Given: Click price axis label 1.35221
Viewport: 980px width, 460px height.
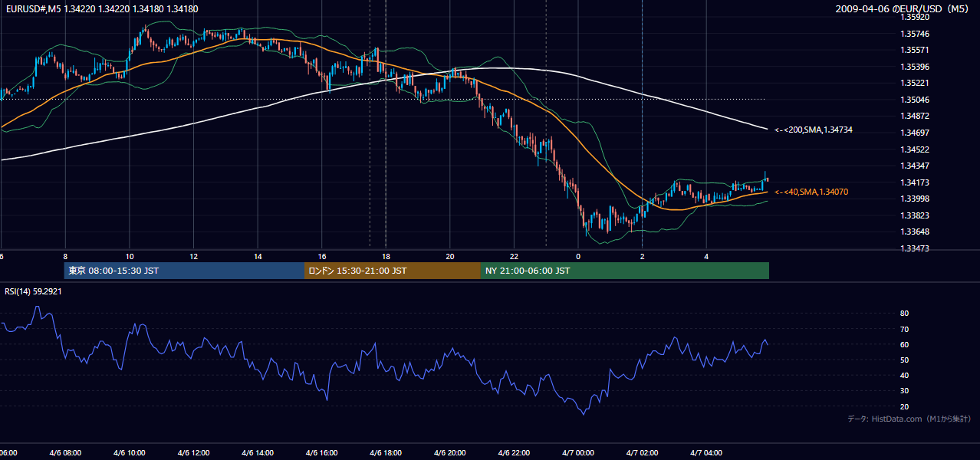Looking at the screenshot, I should [x=914, y=83].
